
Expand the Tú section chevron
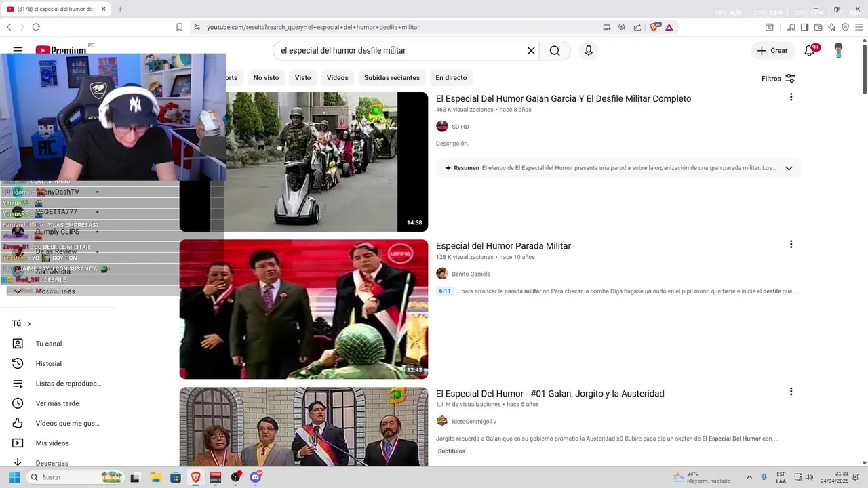point(28,324)
